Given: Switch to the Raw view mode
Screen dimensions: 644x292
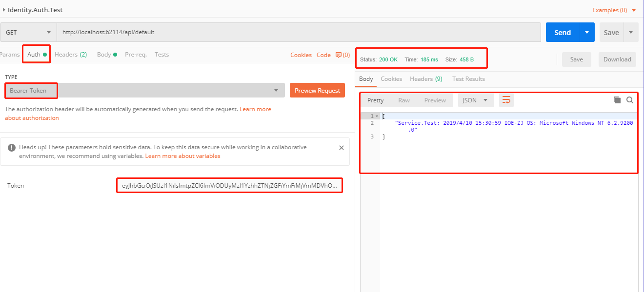Looking at the screenshot, I should pos(404,100).
